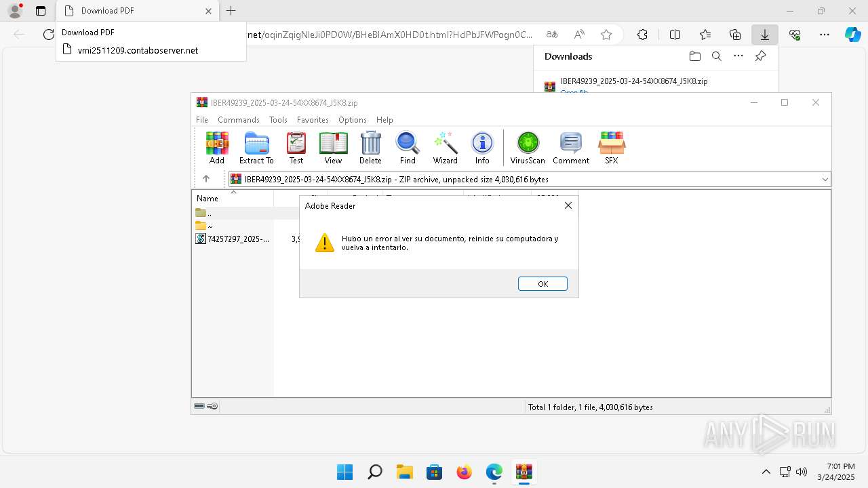Viewport: 868px width, 488px height.
Task: Toggle Edge split screen icon
Action: (675, 35)
